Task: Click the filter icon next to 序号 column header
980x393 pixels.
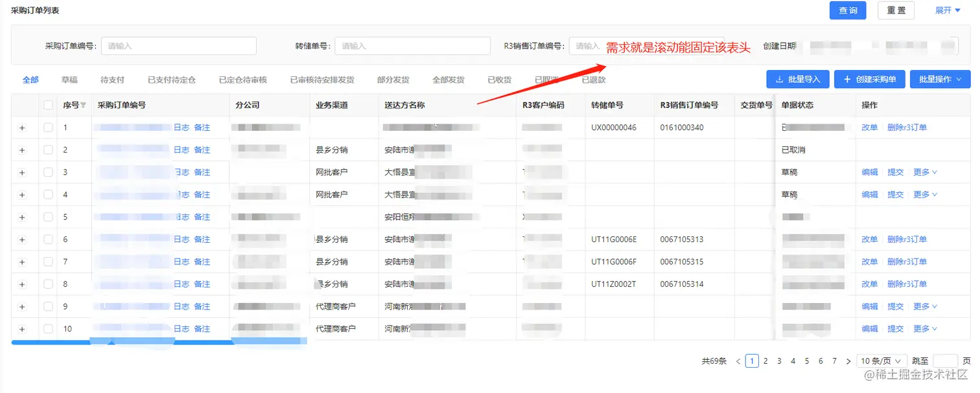Action: (x=84, y=105)
